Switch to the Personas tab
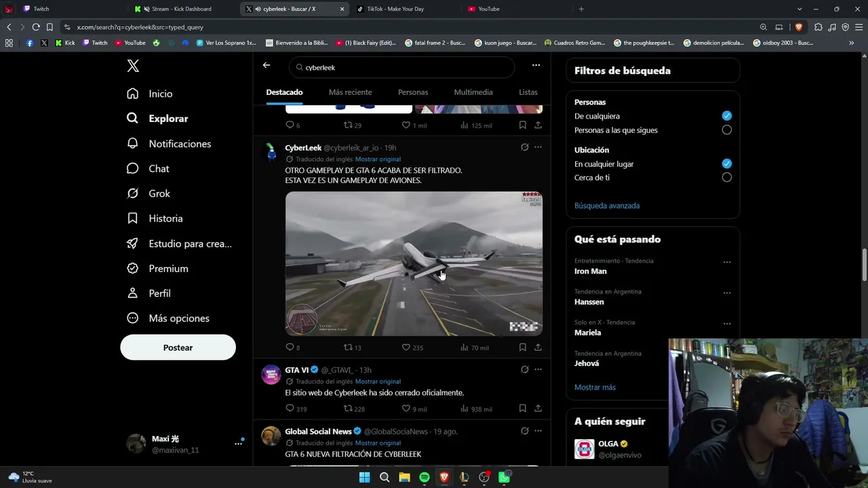The width and height of the screenshot is (868, 488). click(413, 92)
